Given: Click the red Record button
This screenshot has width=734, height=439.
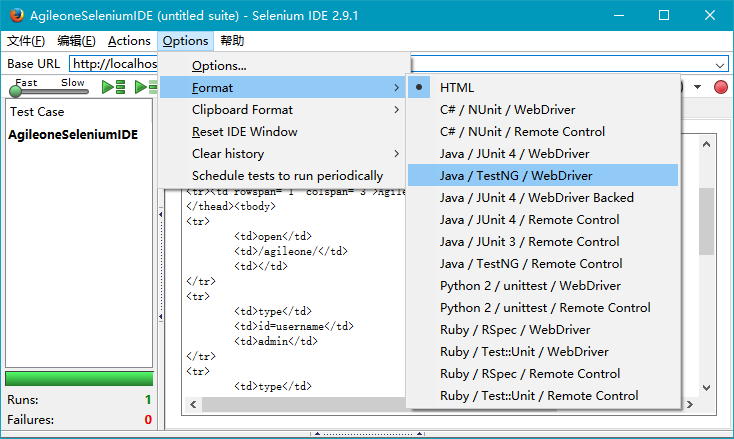Looking at the screenshot, I should (x=720, y=87).
